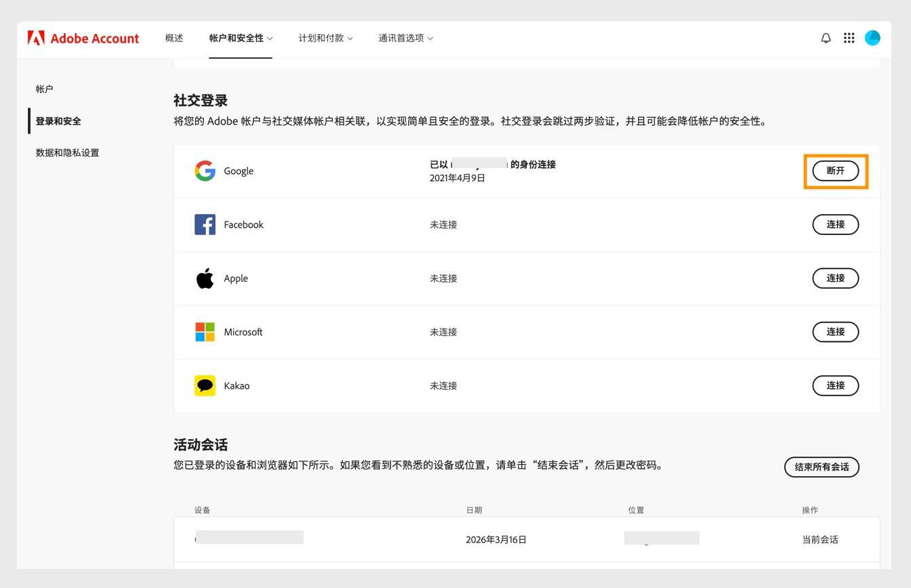The image size is (911, 588).
Task: Click the Google logo in 社交登录
Action: (204, 171)
